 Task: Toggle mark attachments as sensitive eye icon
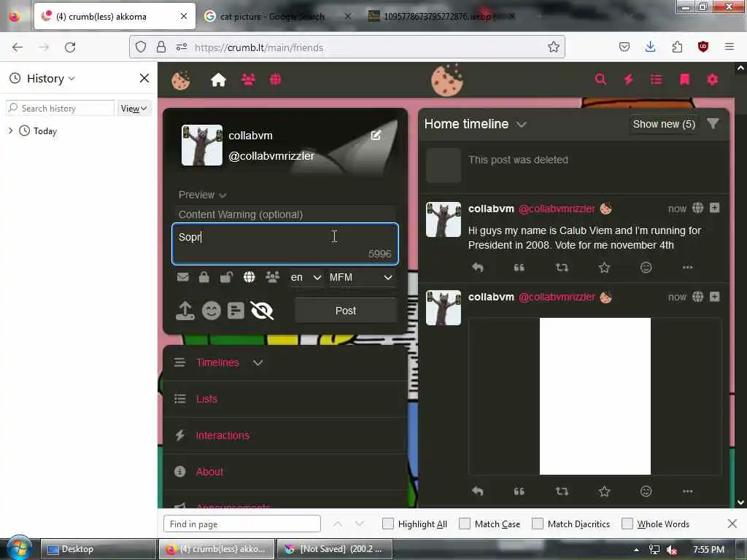tap(262, 311)
